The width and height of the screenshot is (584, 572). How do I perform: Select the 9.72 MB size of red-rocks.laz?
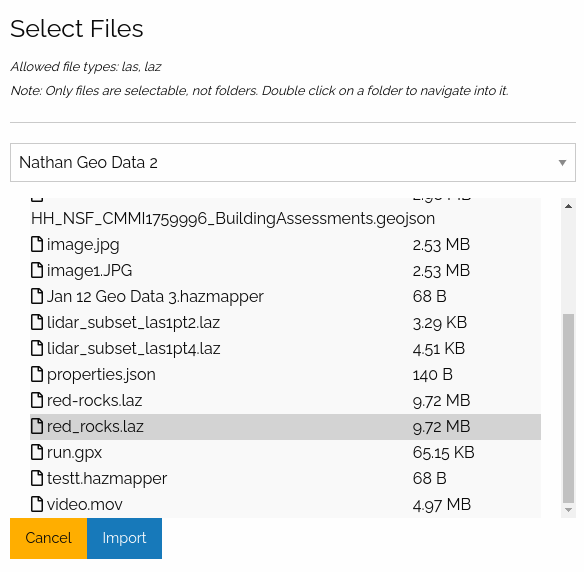click(441, 401)
